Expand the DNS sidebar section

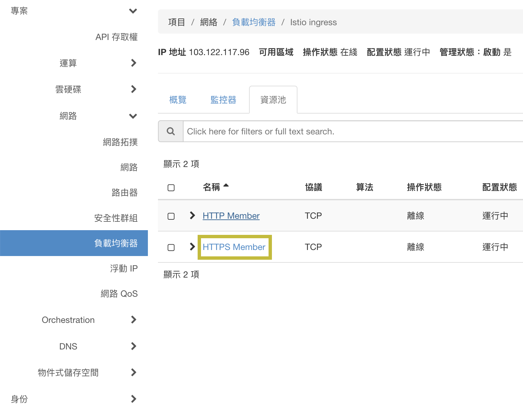(x=133, y=346)
